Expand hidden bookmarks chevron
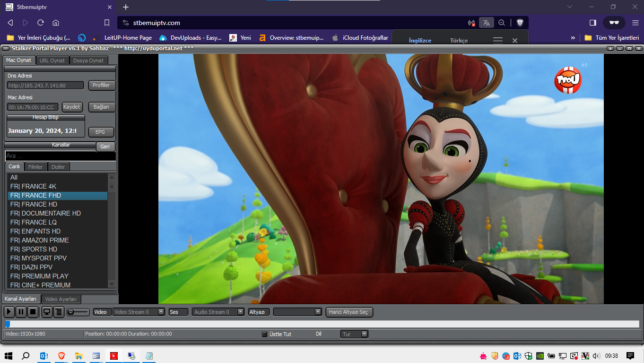 [573, 38]
